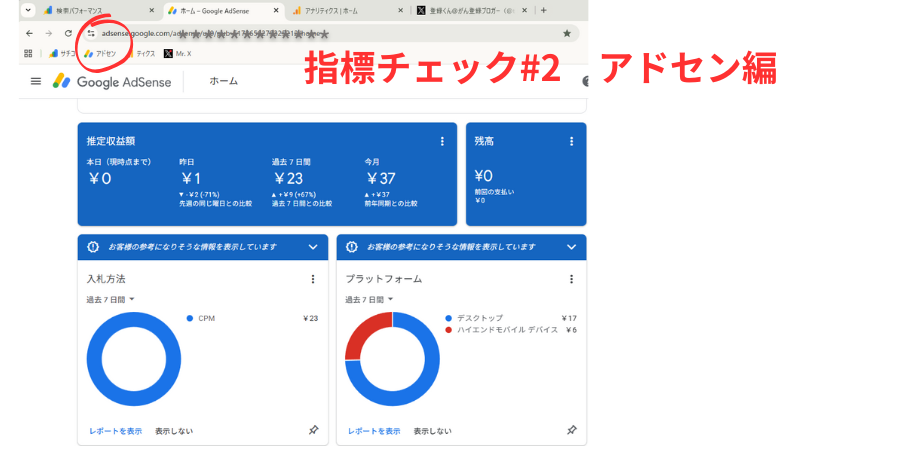The image size is (900, 450).
Task: Open 過去7日間 dropdown in 入札方法 card
Action: point(111,299)
